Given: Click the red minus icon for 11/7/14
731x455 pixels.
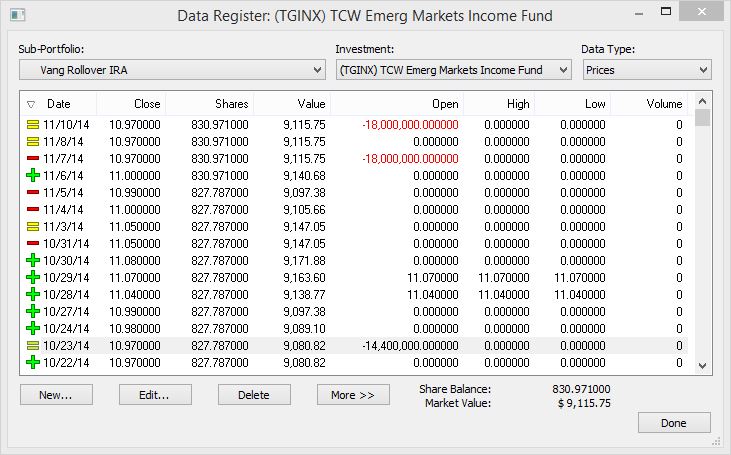Looking at the screenshot, I should [33, 159].
